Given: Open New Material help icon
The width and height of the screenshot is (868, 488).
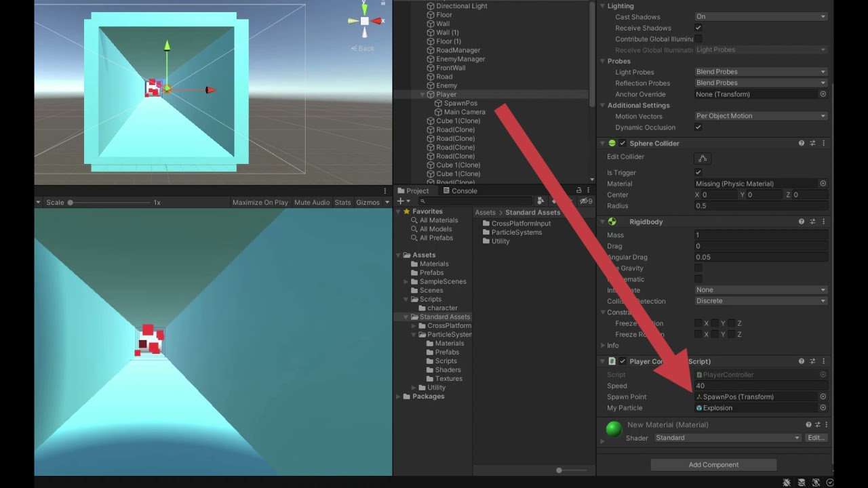Looking at the screenshot, I should tap(808, 425).
